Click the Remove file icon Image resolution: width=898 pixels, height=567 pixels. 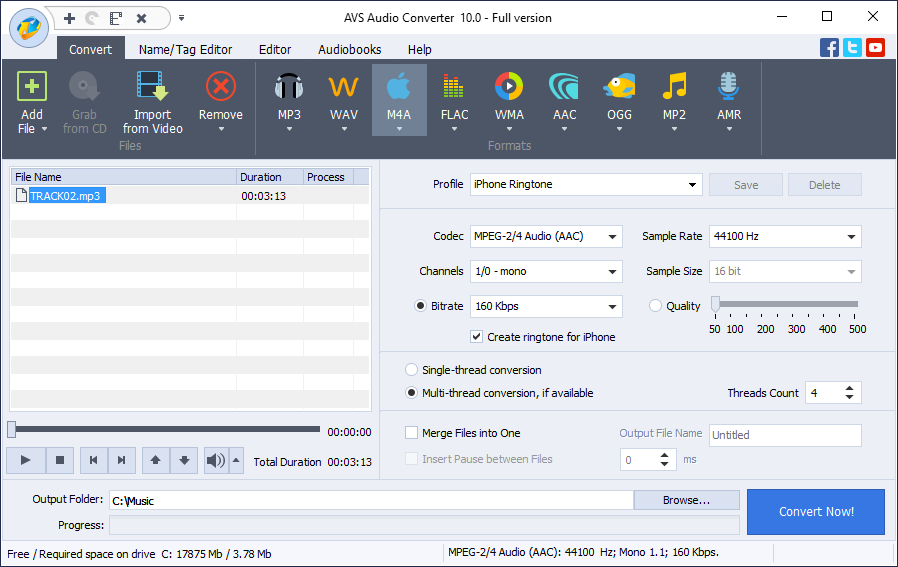tap(220, 86)
